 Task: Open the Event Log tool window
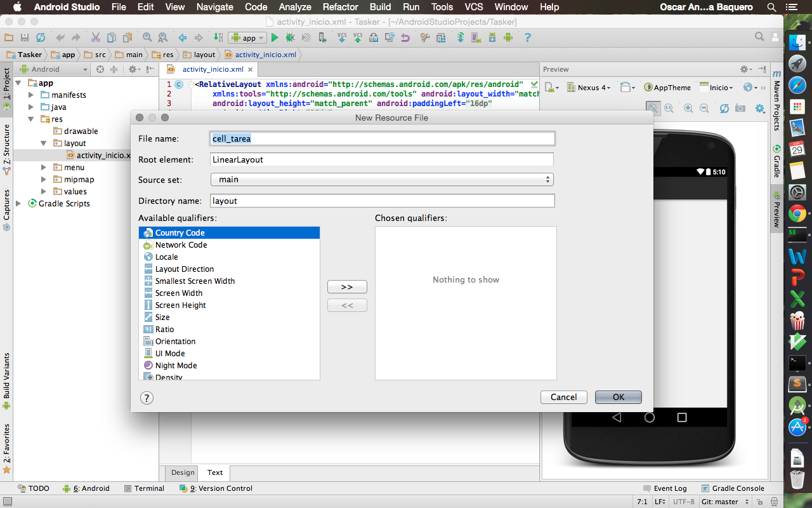(665, 488)
